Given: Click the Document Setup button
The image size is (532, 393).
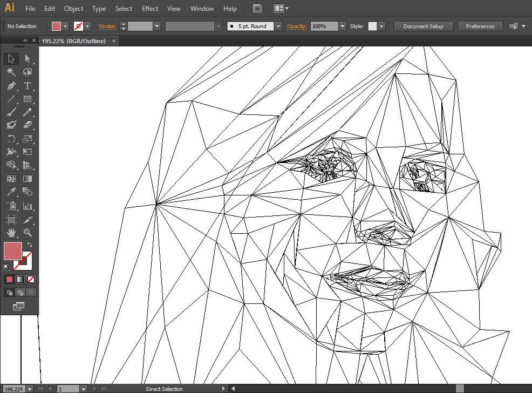Looking at the screenshot, I should (423, 26).
